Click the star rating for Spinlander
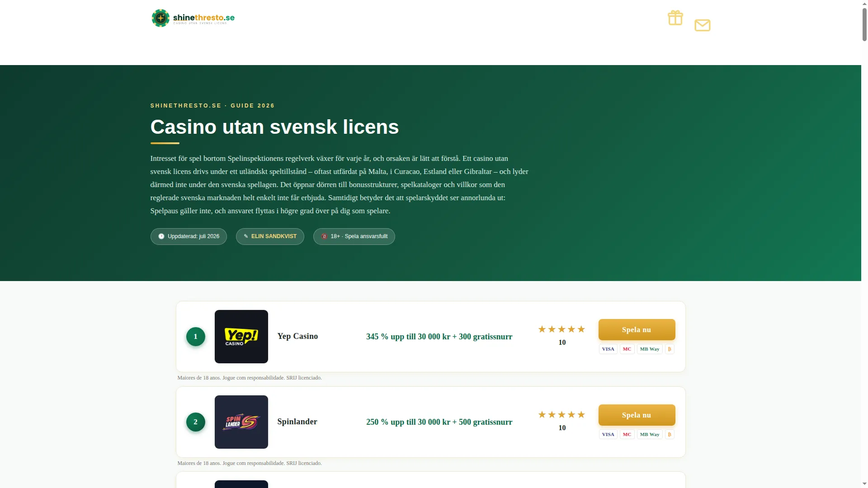Image resolution: width=868 pixels, height=488 pixels. point(562,415)
